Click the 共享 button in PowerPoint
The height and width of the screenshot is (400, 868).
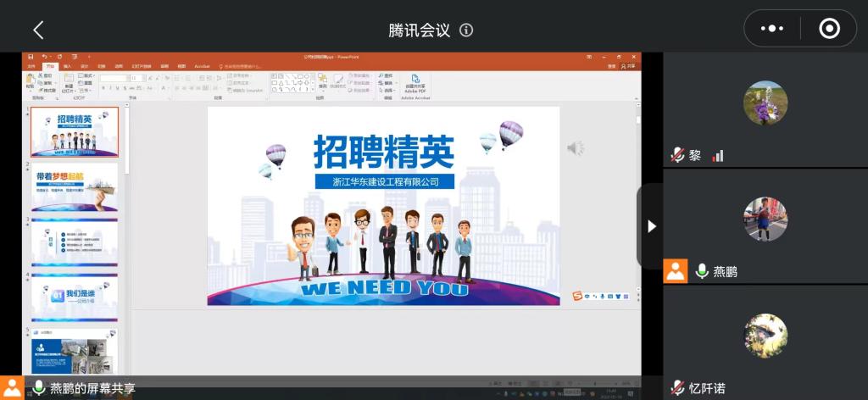pyautogui.click(x=628, y=65)
